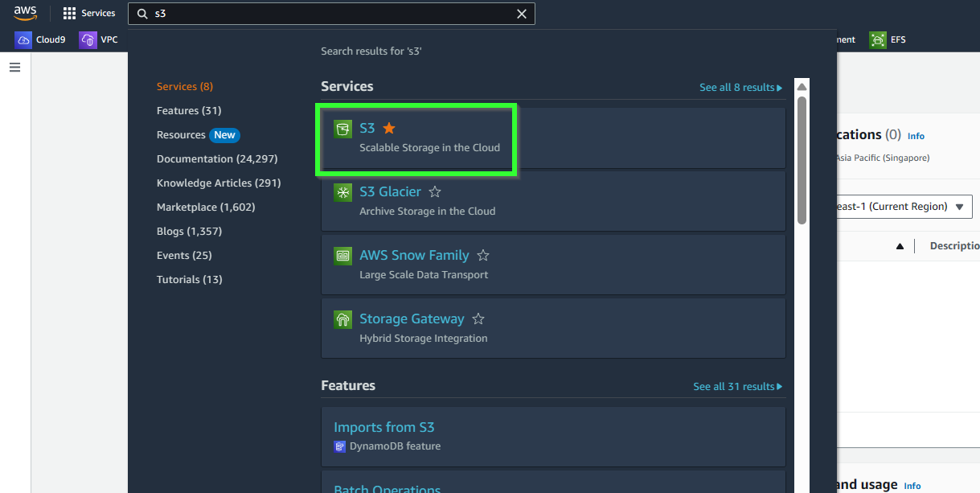
Task: Open the Storage Gateway link
Action: [412, 318]
